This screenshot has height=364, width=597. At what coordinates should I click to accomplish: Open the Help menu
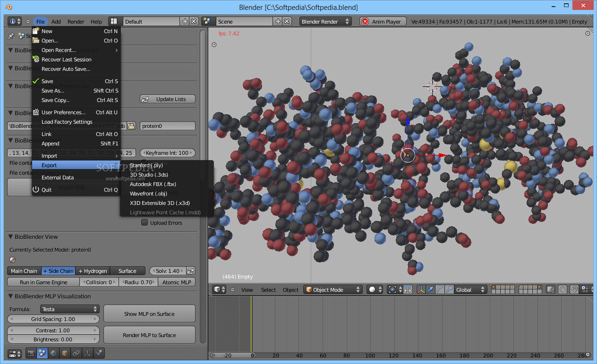[x=96, y=22]
